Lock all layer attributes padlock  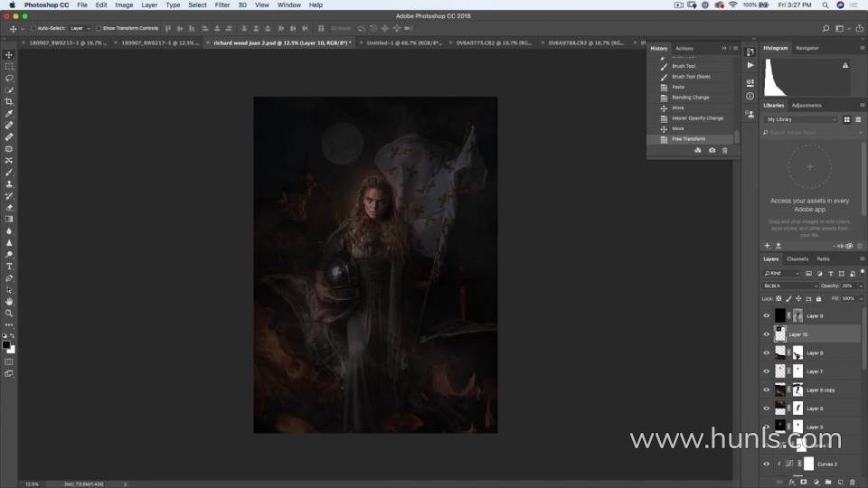tap(819, 299)
